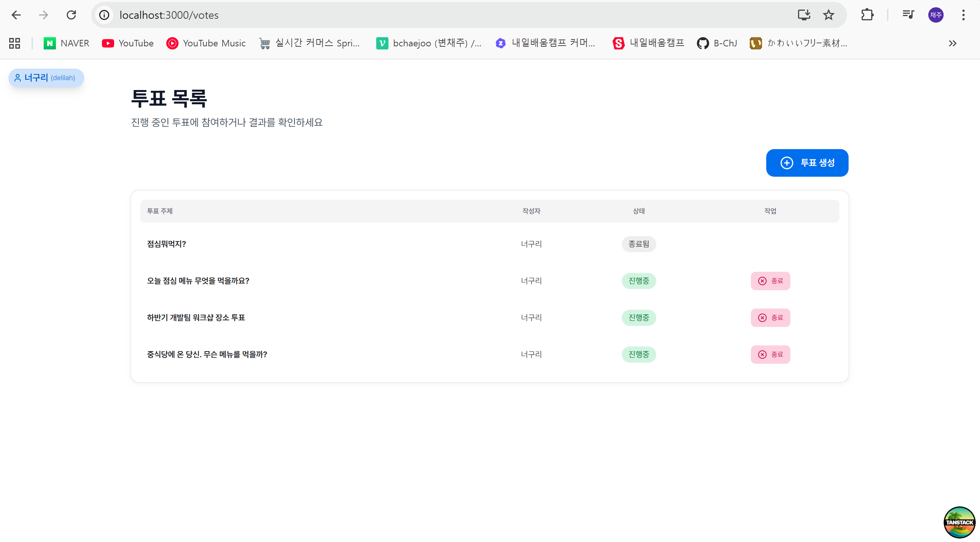The height and width of the screenshot is (542, 980).
Task: Open the TanStack devtools badge
Action: click(959, 522)
